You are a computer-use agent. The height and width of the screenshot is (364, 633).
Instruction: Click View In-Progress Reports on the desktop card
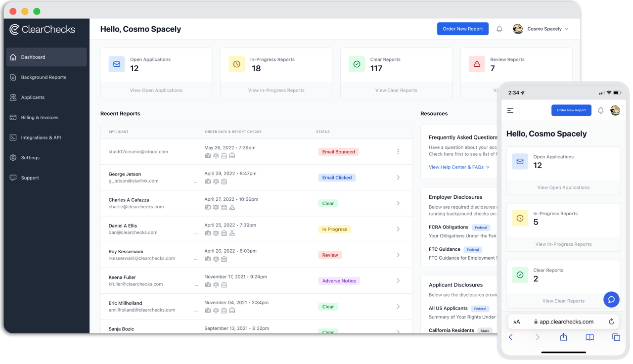[276, 91]
